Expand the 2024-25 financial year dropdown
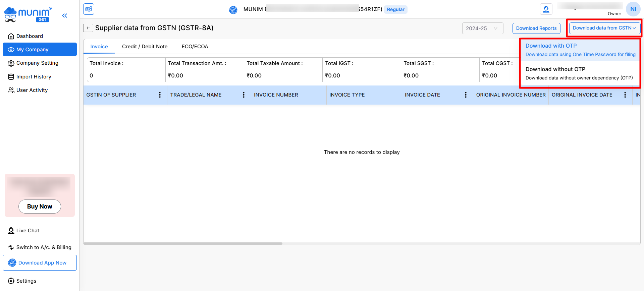The image size is (644, 291). click(482, 28)
